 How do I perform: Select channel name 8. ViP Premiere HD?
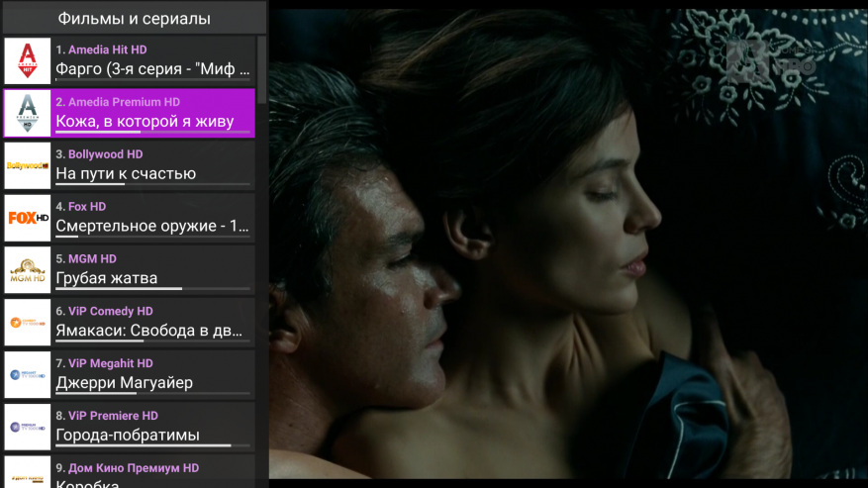pos(107,416)
